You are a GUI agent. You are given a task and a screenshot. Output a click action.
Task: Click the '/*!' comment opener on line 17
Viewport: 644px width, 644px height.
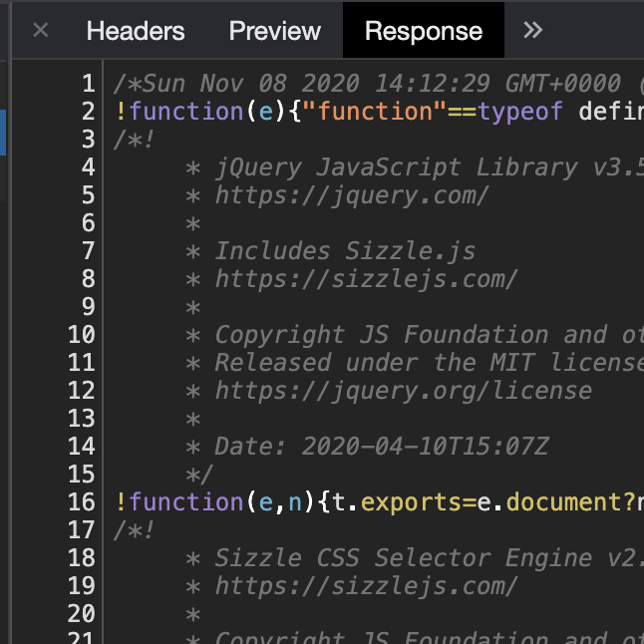click(134, 529)
